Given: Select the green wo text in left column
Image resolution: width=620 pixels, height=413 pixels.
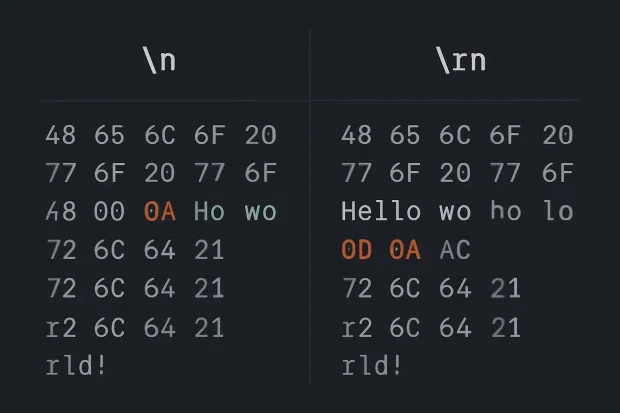Looking at the screenshot, I should coord(260,211).
